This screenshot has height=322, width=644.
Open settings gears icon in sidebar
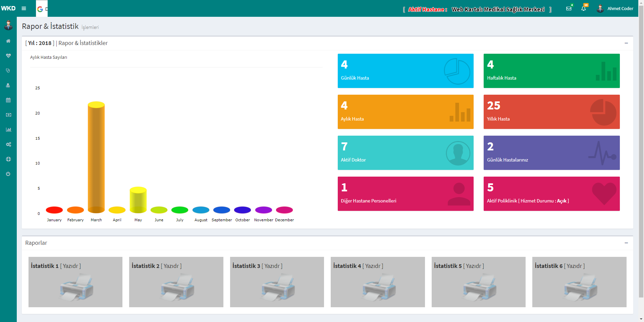(x=8, y=144)
